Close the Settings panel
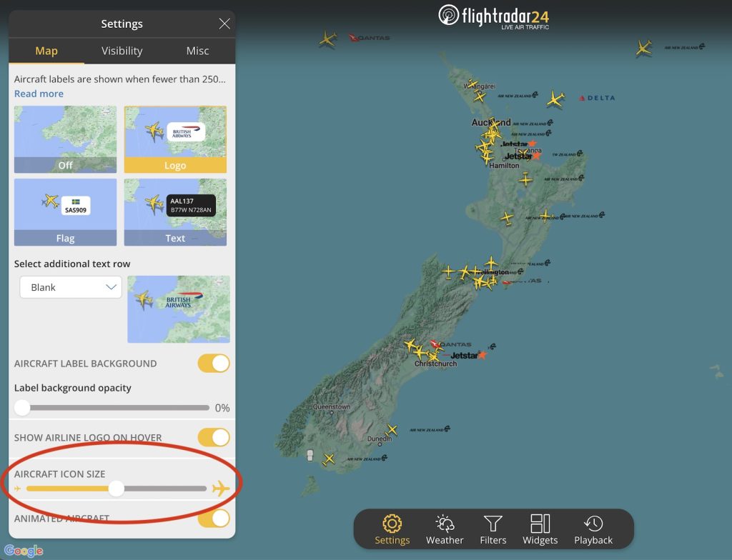732x560 pixels. pos(224,24)
